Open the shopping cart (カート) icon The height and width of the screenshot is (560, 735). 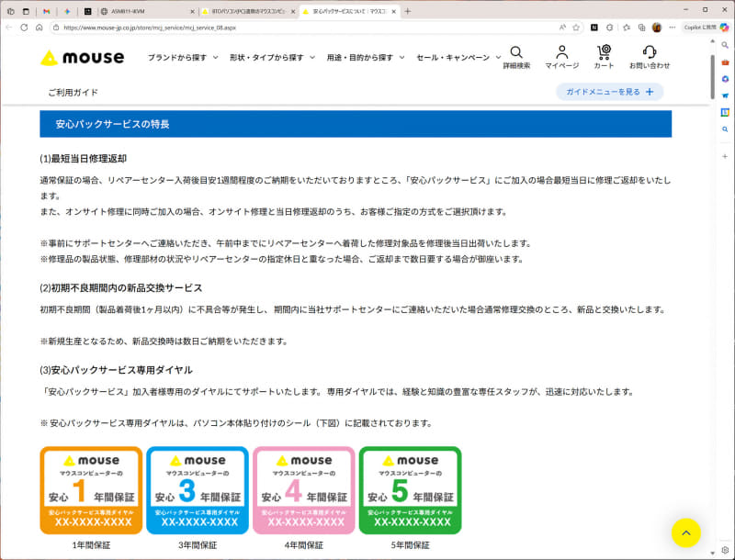(x=605, y=55)
